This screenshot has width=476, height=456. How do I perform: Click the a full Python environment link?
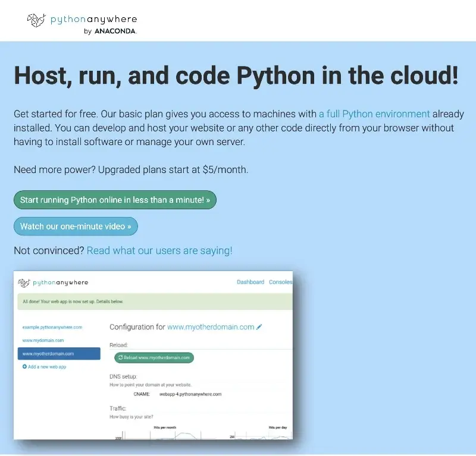pos(374,114)
